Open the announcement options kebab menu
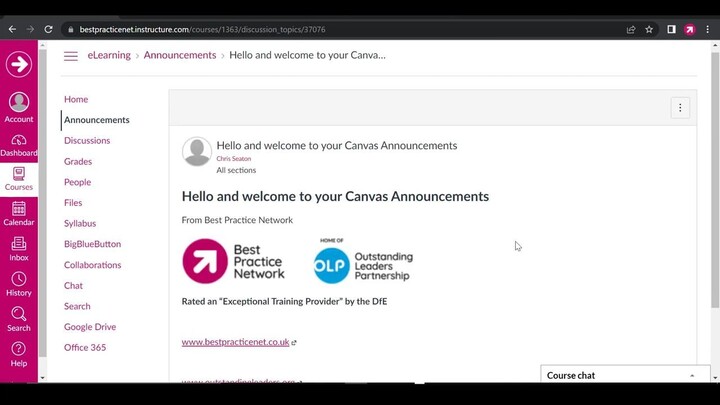The image size is (720, 405). pyautogui.click(x=680, y=108)
